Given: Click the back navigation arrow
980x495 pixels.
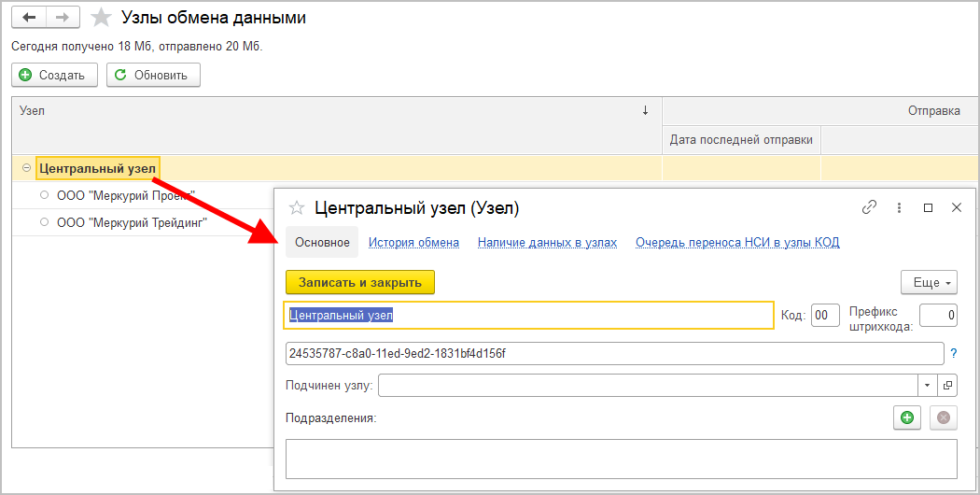Looking at the screenshot, I should coord(28,18).
